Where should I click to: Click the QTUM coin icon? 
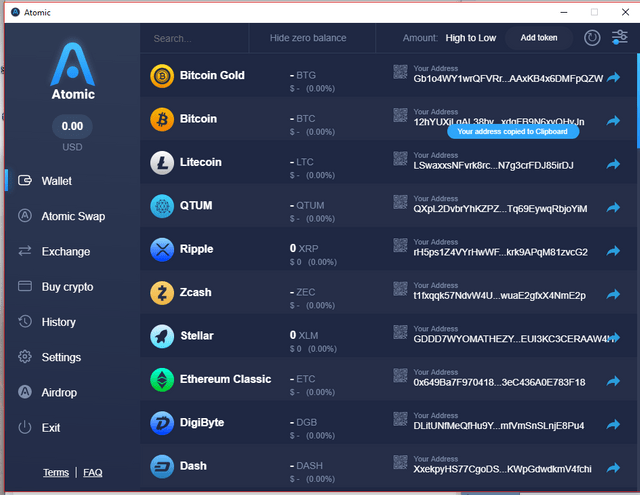click(162, 206)
